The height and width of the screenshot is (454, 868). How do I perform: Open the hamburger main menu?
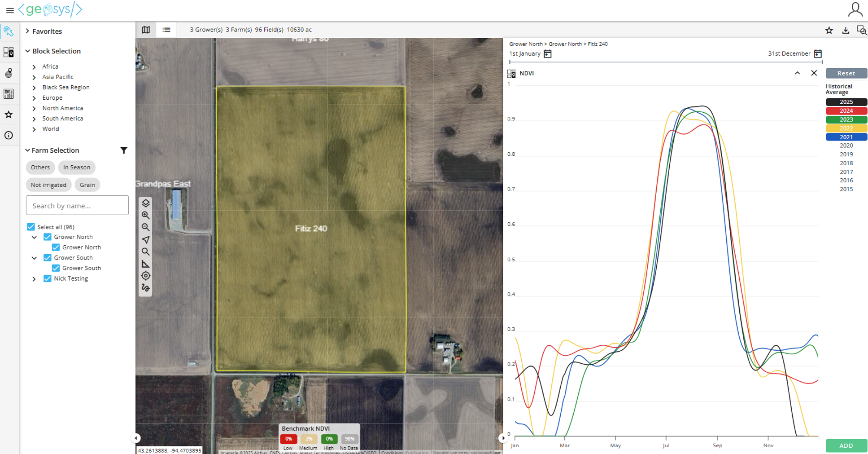9,10
